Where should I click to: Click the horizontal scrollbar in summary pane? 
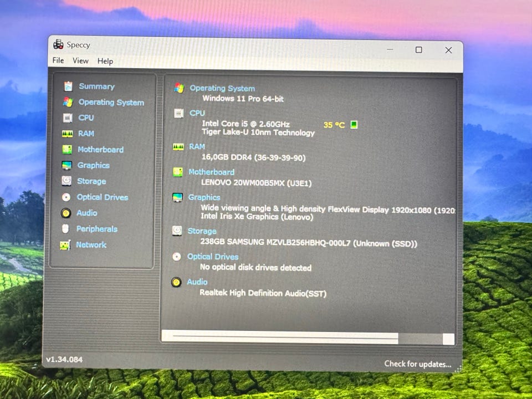tap(308, 338)
